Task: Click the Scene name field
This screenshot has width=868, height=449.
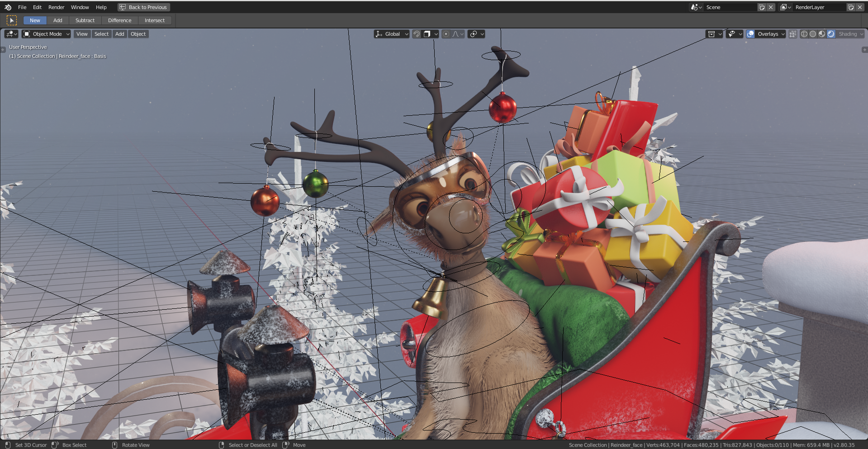Action: (x=730, y=7)
